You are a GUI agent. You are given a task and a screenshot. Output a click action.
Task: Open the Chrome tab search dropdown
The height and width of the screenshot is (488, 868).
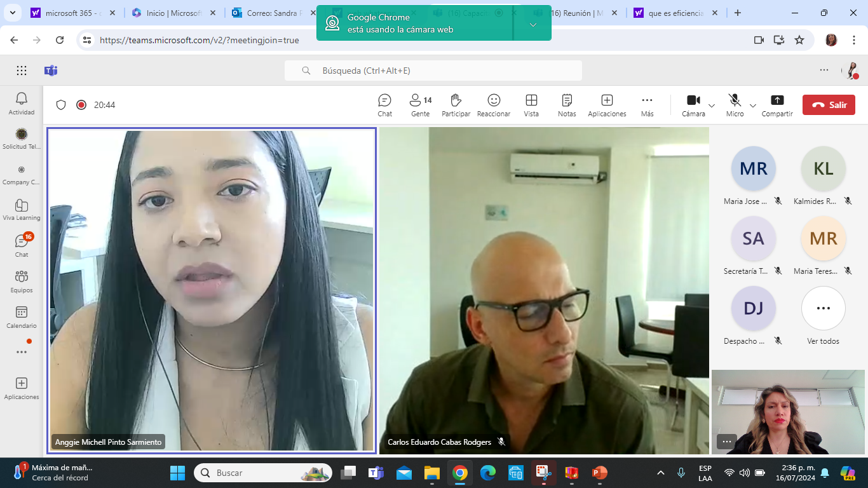[x=13, y=13]
